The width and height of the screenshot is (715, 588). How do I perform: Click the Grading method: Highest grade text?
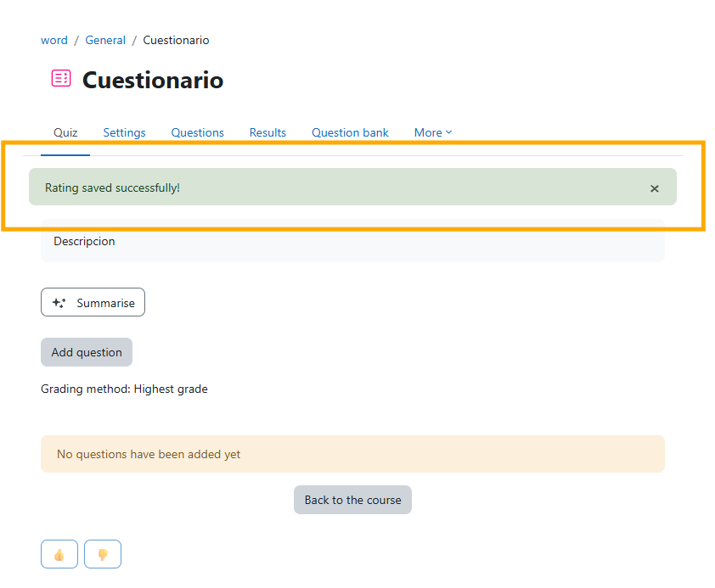coord(124,389)
